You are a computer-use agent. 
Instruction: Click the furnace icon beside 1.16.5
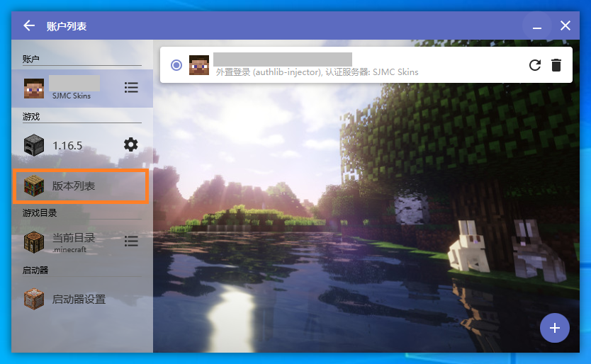tap(34, 145)
